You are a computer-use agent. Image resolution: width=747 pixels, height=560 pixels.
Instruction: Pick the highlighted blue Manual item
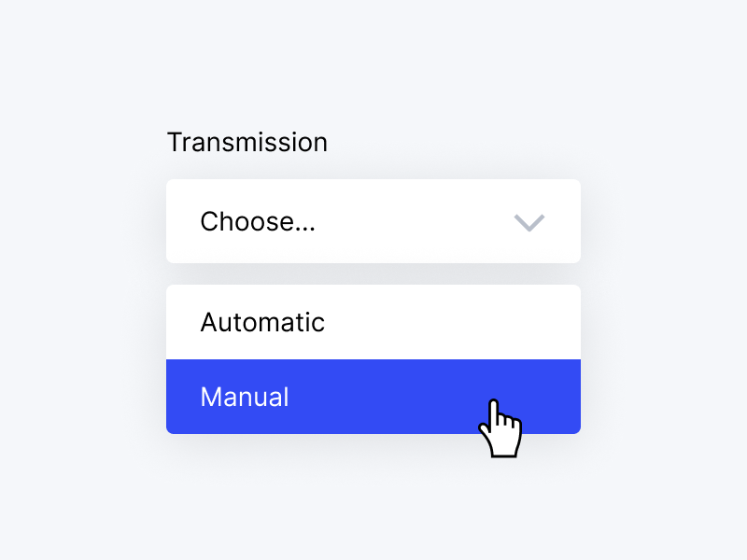[x=373, y=397]
